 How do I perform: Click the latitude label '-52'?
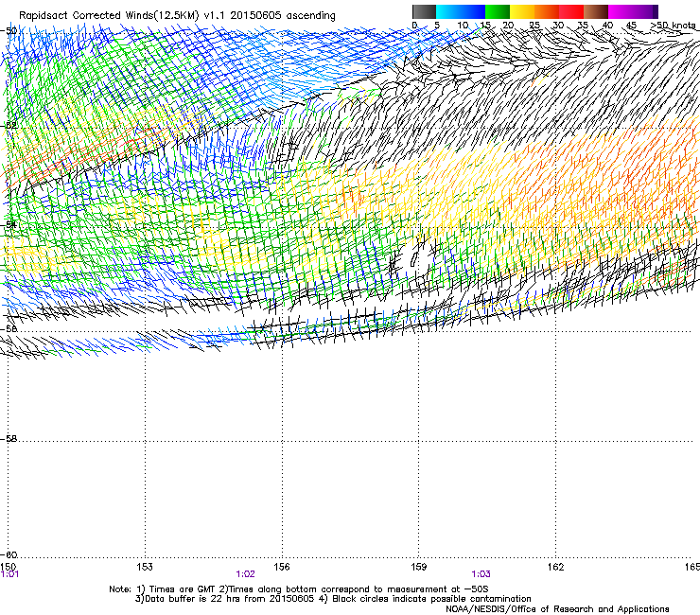9,126
